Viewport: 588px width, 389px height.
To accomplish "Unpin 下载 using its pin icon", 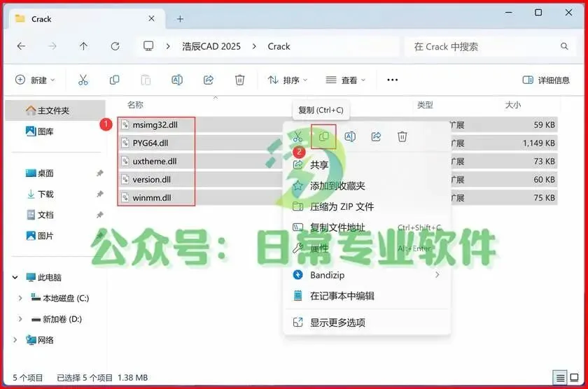I will 99,194.
